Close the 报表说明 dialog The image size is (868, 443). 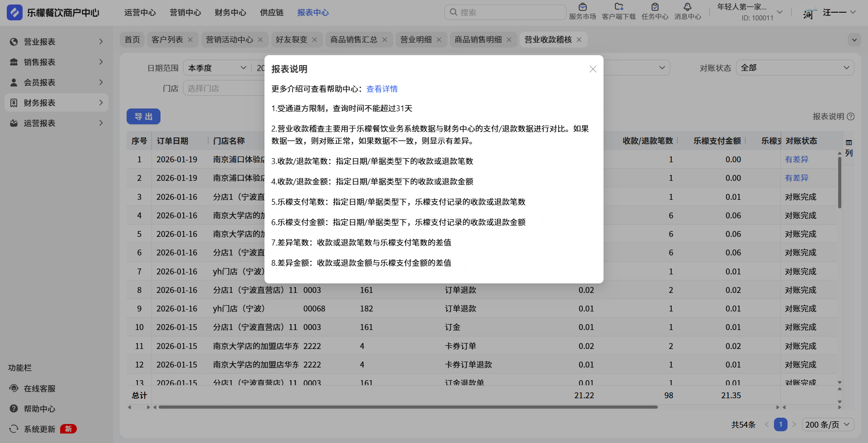[x=593, y=69]
